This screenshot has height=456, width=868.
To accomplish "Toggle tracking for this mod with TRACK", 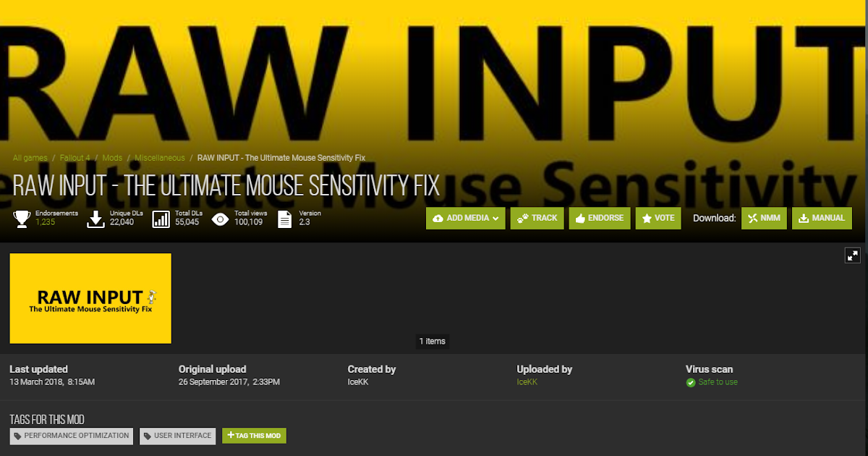I will (537, 217).
